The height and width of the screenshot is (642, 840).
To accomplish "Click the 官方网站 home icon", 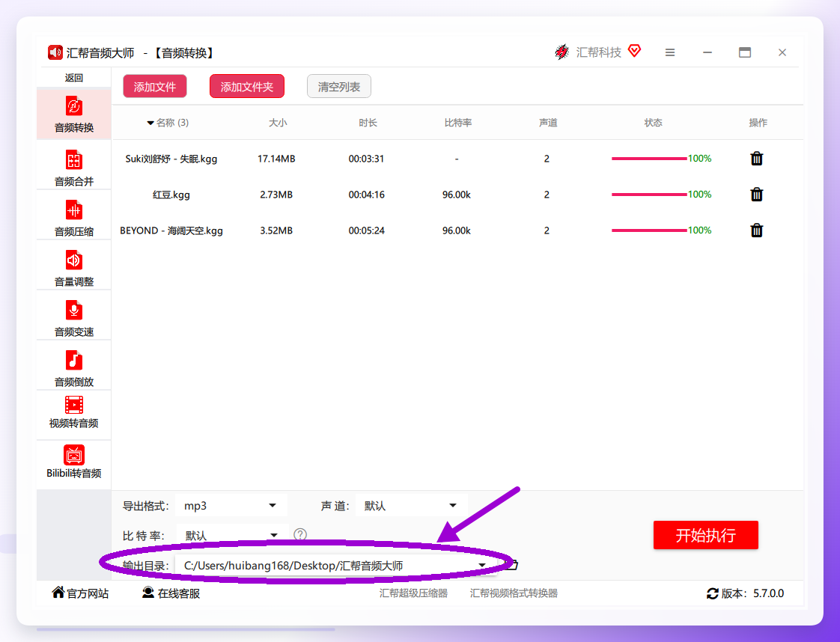I will 58,592.
